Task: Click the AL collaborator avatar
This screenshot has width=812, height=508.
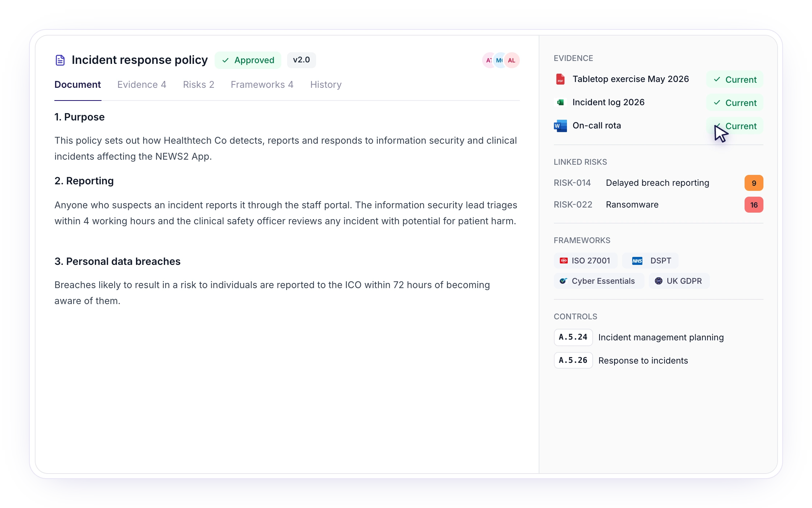Action: click(511, 60)
